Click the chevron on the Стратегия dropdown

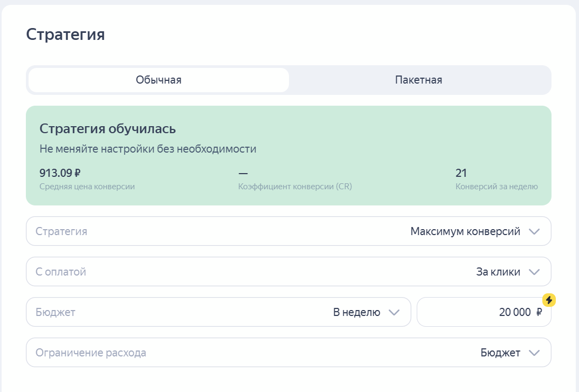(534, 231)
